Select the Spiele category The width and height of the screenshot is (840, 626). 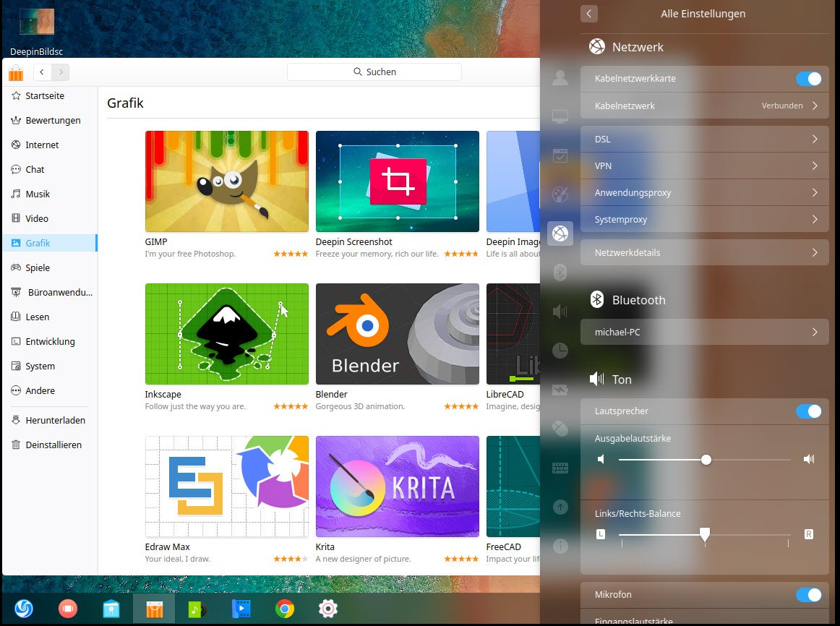click(x=49, y=267)
